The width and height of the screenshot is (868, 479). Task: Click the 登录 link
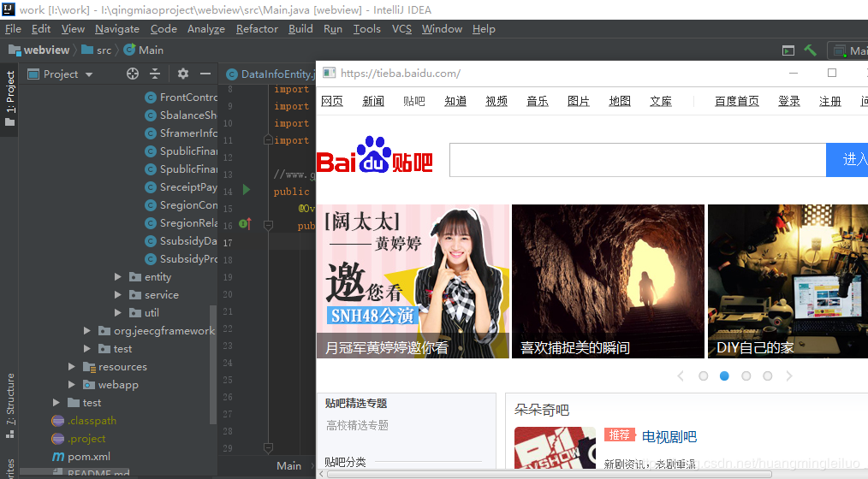[x=789, y=101]
